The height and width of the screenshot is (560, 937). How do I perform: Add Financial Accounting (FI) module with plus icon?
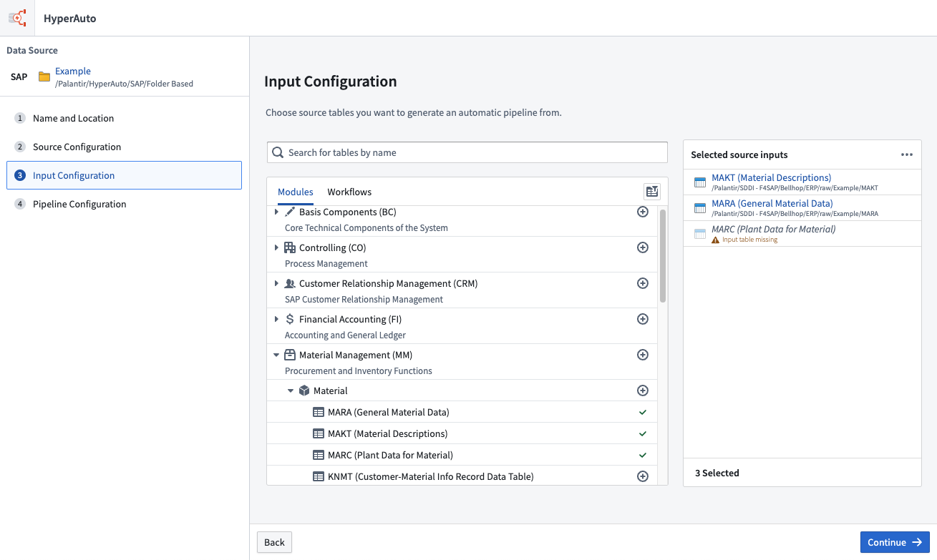(643, 319)
